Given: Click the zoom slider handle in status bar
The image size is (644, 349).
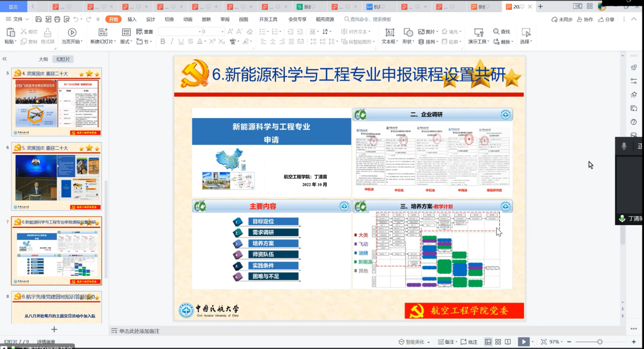Looking at the screenshot, I should (x=600, y=342).
